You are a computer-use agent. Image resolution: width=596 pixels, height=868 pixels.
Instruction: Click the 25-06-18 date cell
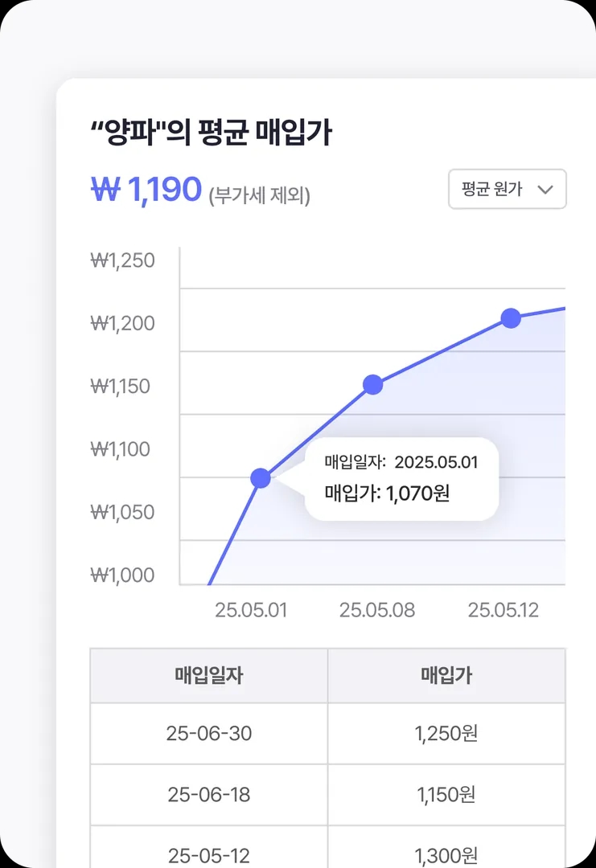tap(209, 795)
